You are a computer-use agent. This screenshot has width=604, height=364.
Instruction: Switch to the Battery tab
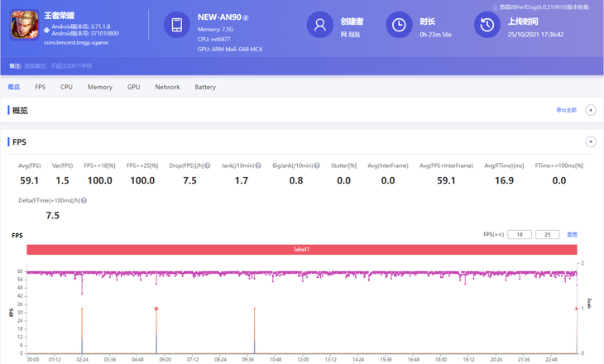pos(205,87)
